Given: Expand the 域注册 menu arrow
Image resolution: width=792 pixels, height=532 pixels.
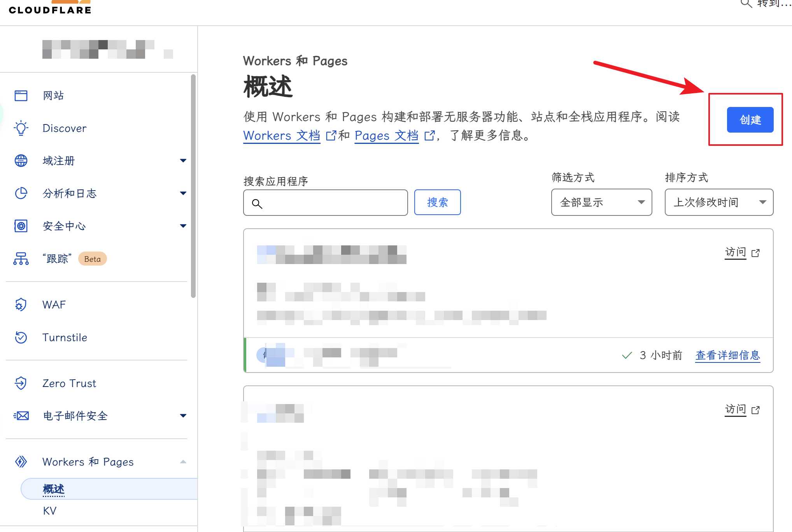Looking at the screenshot, I should point(183,161).
